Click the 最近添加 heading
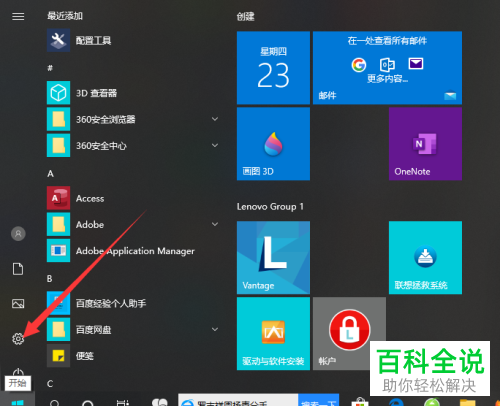 coord(65,16)
